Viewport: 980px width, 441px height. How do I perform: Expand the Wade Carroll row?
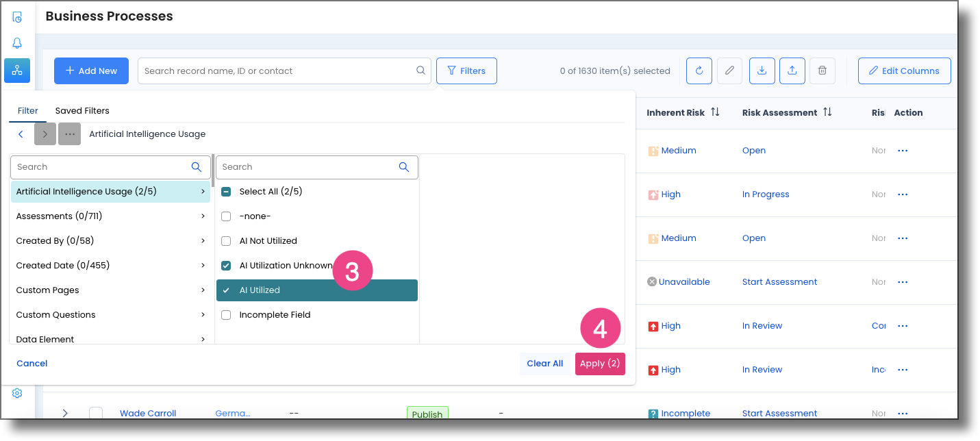point(65,413)
